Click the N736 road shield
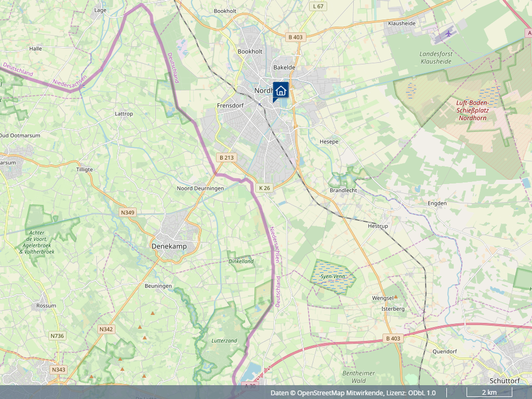 coord(57,336)
